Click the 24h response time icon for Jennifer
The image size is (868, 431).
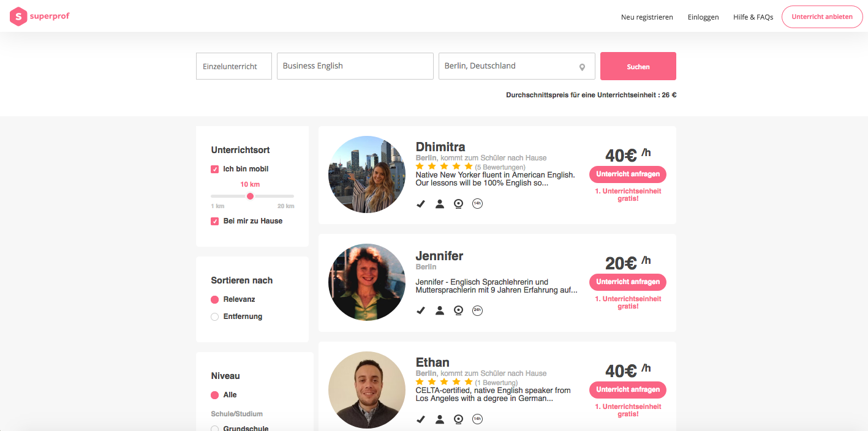[478, 310]
